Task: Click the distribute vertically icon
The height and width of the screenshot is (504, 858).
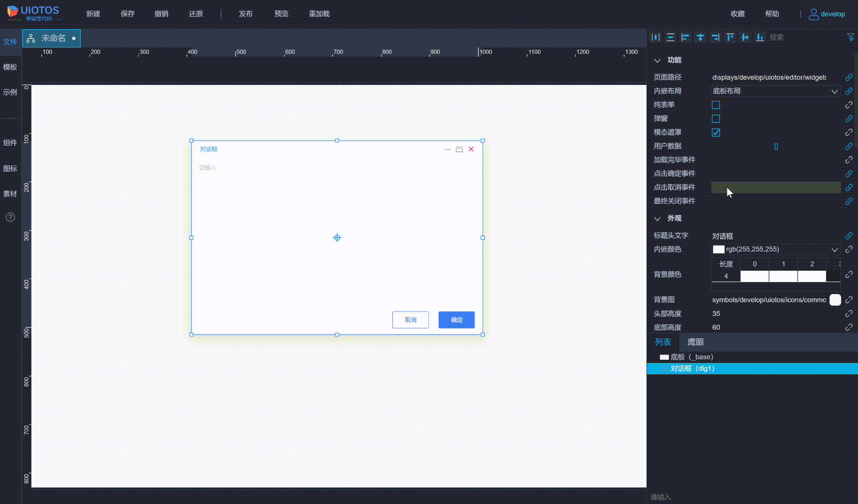Action: 670,37
